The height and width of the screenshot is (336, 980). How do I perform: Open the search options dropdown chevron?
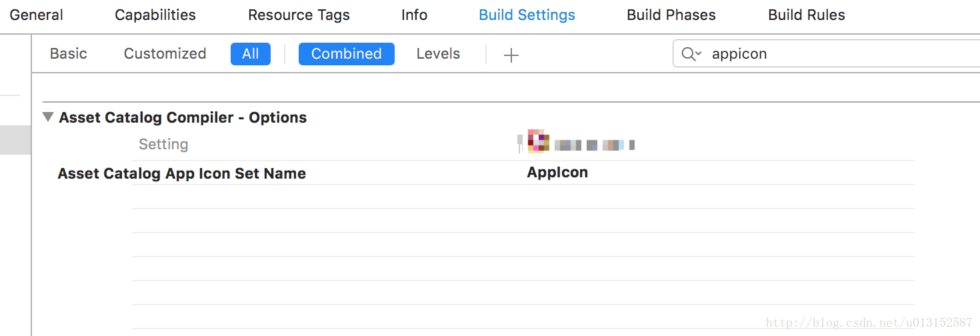698,54
